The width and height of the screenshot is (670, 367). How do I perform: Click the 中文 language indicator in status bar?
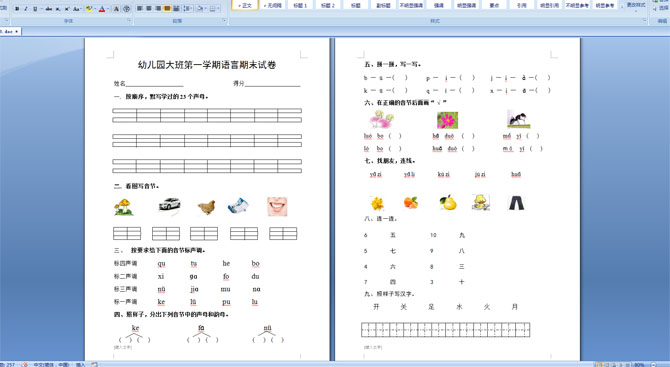click(51, 364)
